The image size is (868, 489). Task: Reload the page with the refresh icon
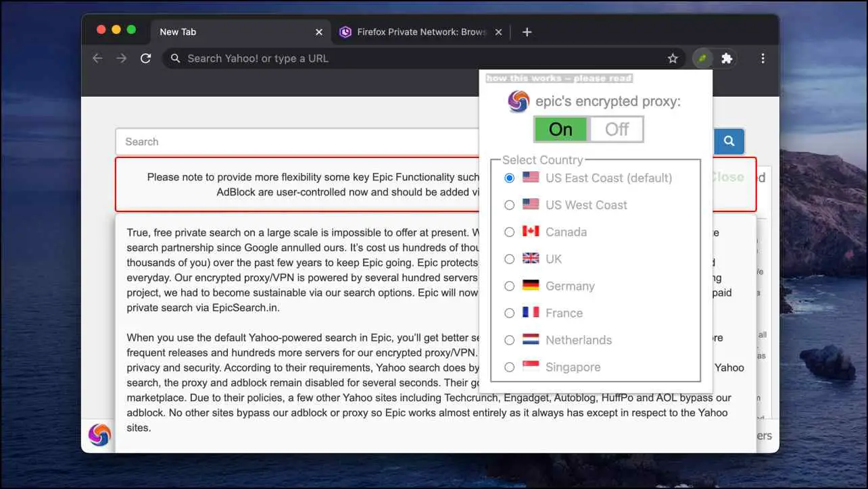[x=145, y=59]
